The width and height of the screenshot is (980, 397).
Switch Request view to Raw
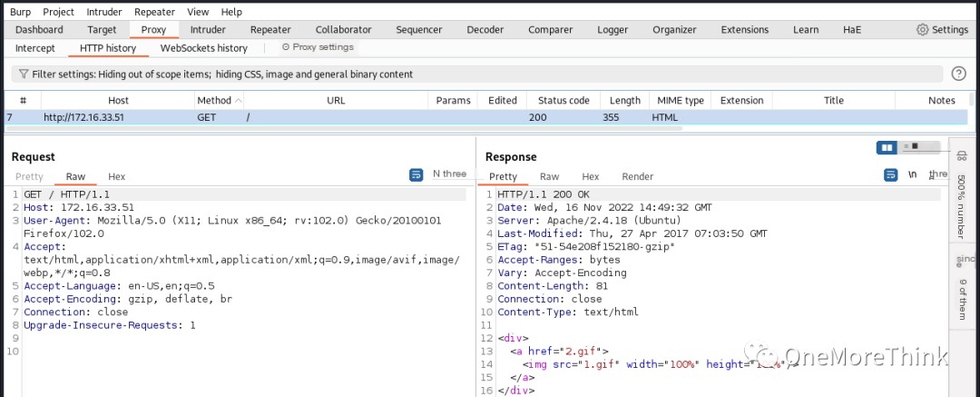tap(75, 176)
